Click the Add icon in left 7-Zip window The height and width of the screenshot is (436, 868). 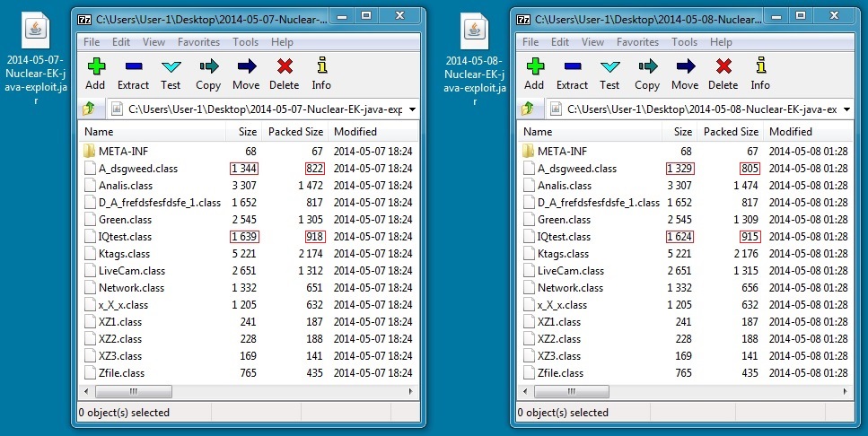(95, 73)
